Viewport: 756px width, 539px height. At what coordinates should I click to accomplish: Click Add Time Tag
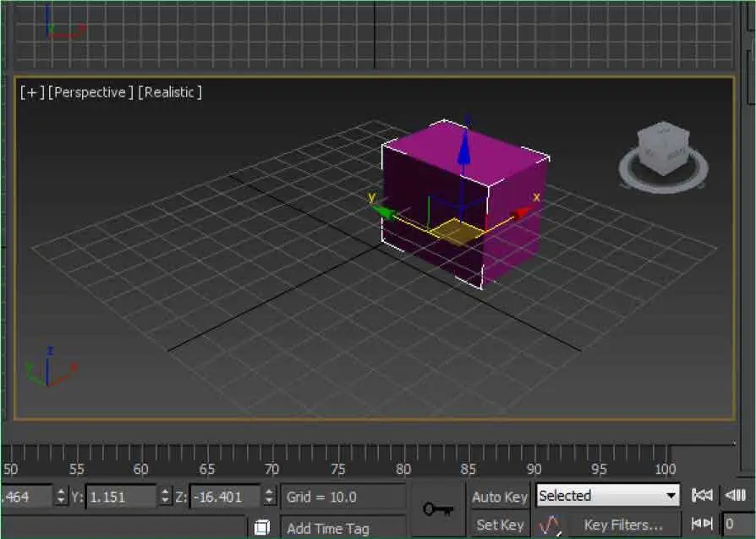[328, 529]
